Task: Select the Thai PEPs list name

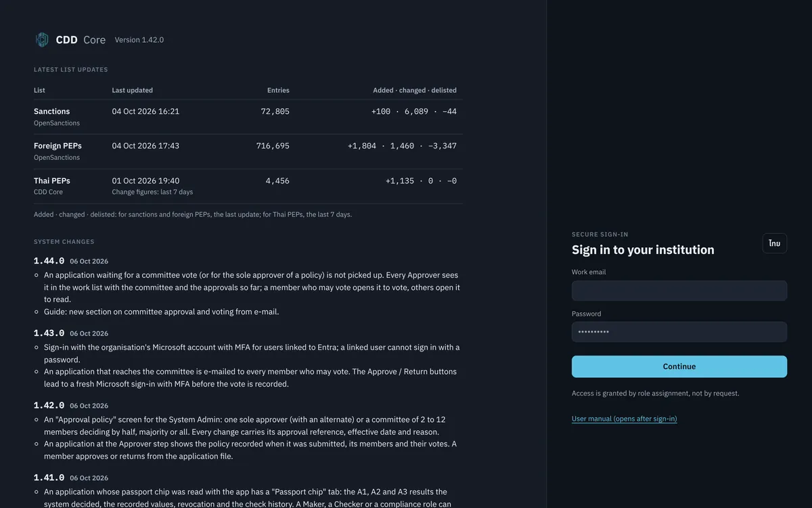Action: 52,181
